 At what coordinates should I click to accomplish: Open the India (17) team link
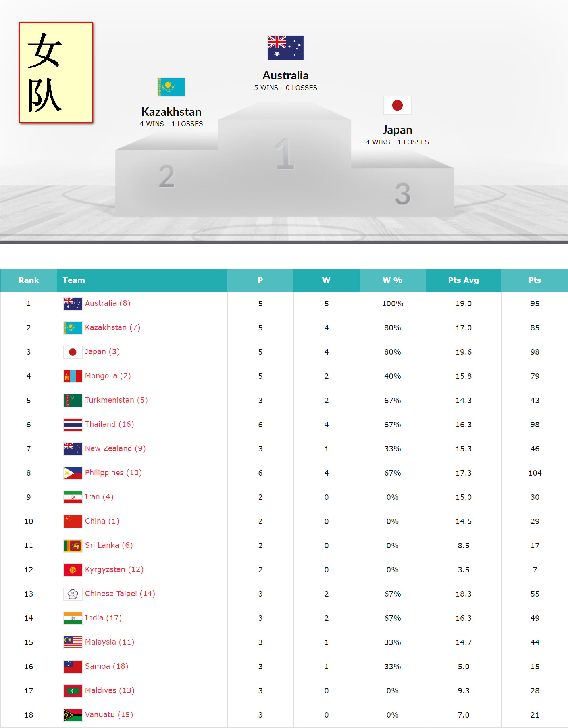[x=103, y=618]
